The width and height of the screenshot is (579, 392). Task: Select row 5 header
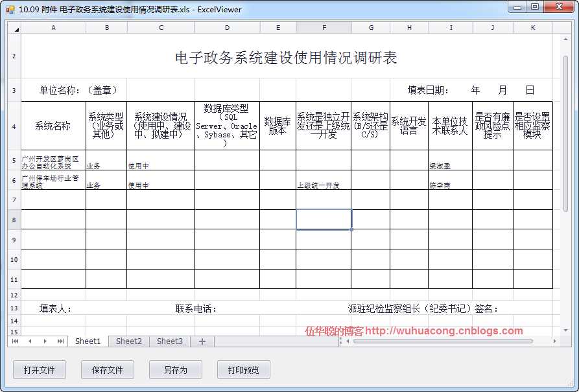(x=14, y=160)
